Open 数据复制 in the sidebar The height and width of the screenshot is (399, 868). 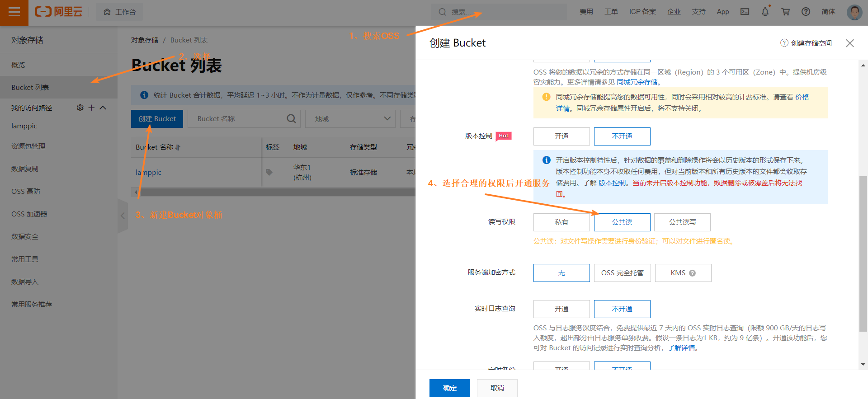point(25,169)
